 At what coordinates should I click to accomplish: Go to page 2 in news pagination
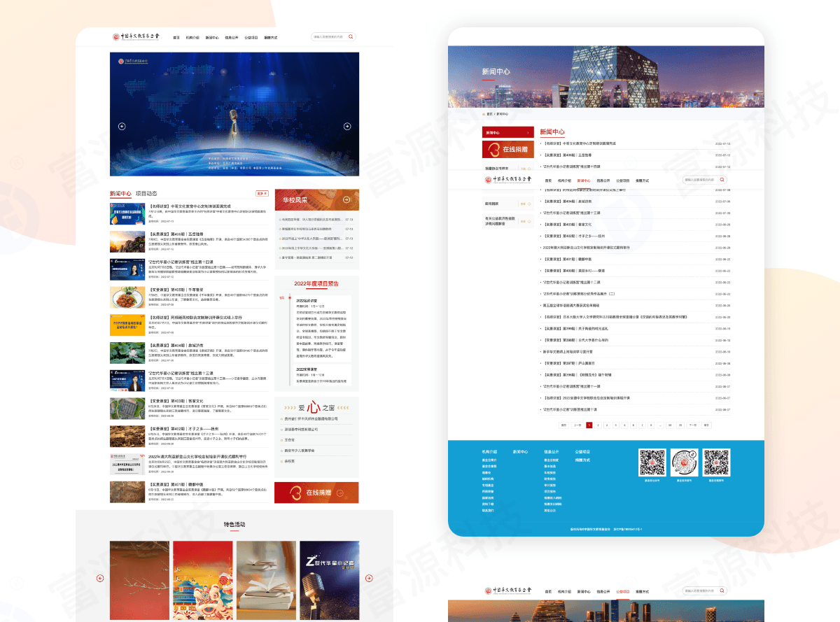point(598,425)
